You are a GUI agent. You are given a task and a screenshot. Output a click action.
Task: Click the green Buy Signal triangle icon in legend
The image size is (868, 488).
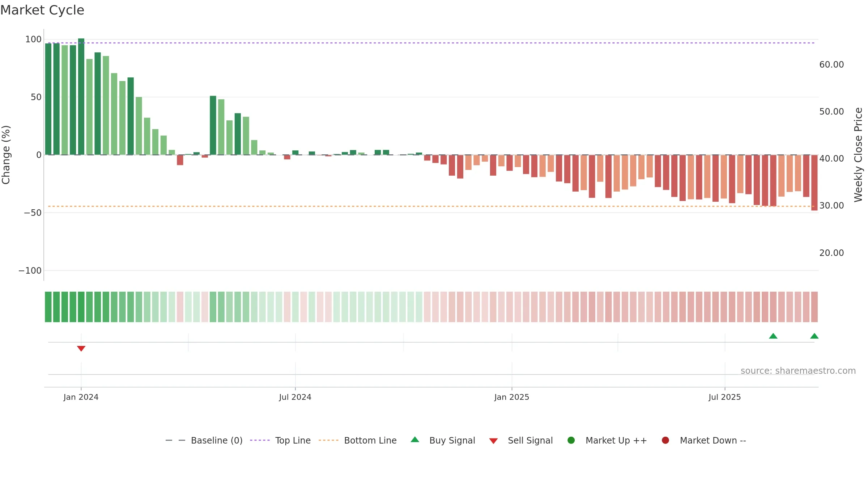[x=415, y=440]
